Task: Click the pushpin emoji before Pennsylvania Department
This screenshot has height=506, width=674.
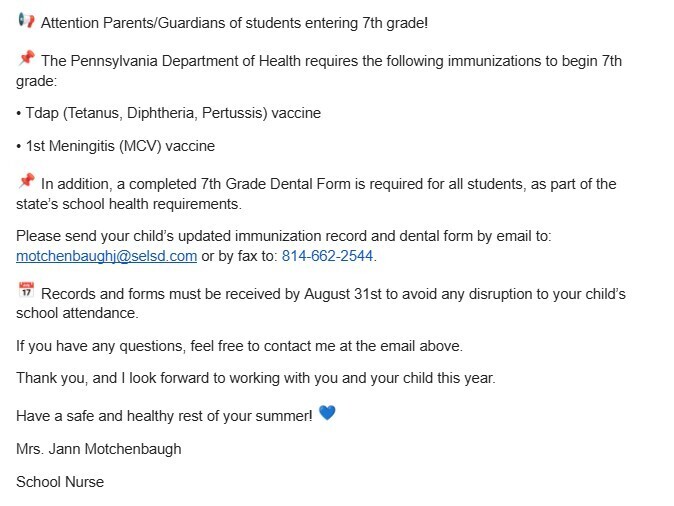Action: click(x=26, y=58)
